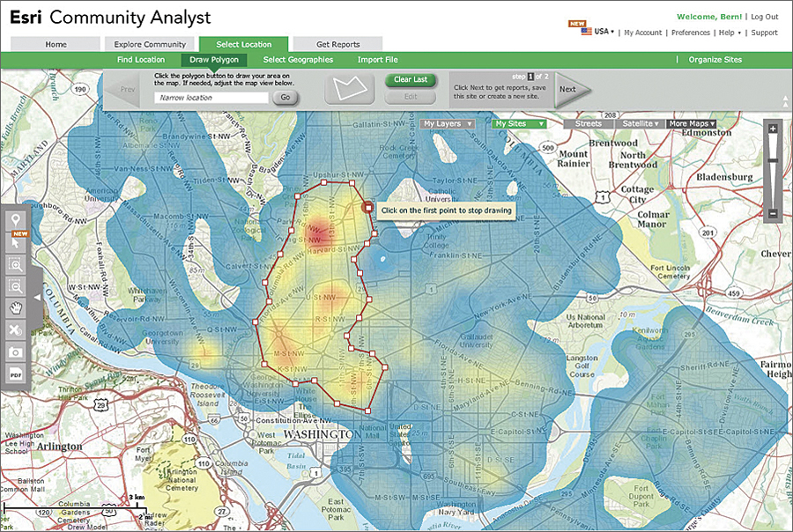Click the Clear Last button
793x532 pixels.
click(x=410, y=79)
